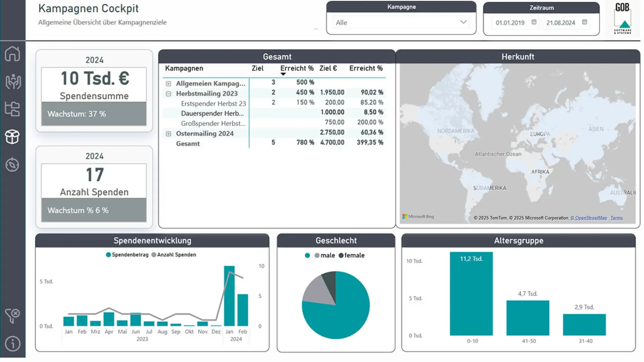Expand the Ostermailing 2024 row
The width and height of the screenshot is (644, 362).
(168, 134)
